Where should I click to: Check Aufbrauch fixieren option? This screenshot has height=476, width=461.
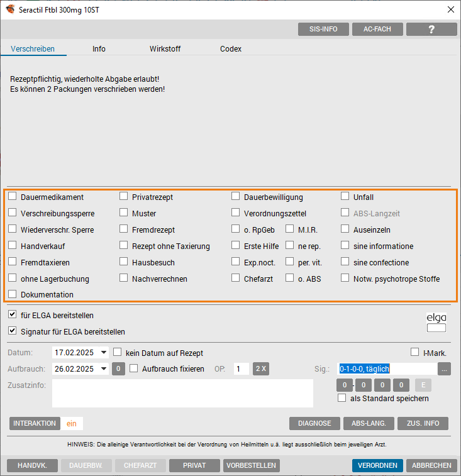coord(133,368)
